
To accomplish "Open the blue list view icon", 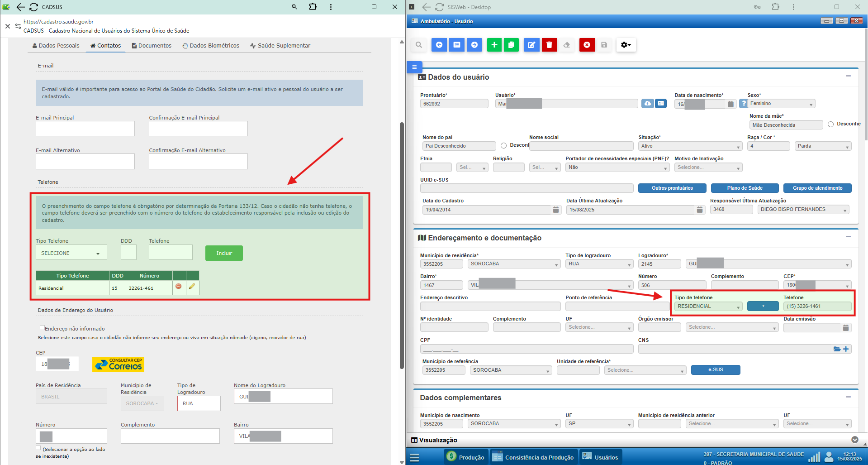I will pyautogui.click(x=456, y=45).
